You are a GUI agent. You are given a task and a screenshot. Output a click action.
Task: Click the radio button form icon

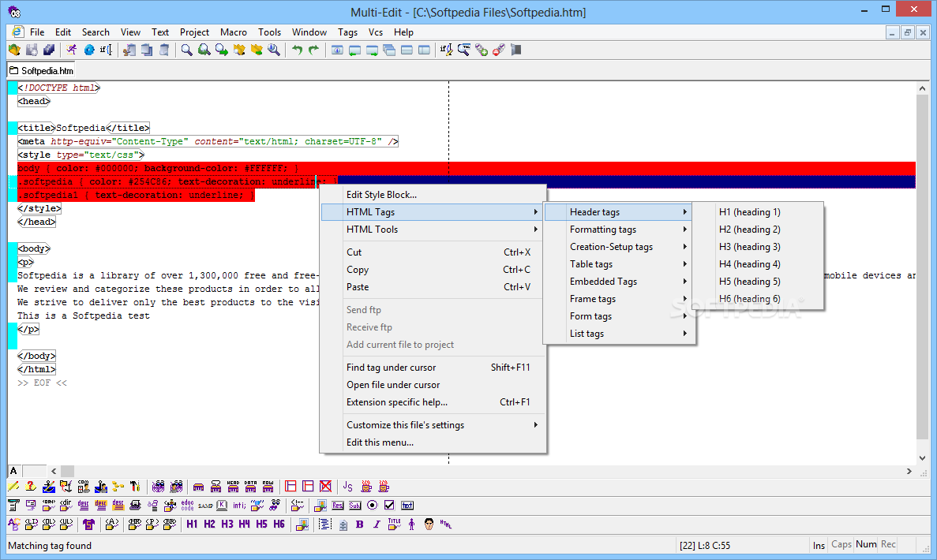[372, 505]
